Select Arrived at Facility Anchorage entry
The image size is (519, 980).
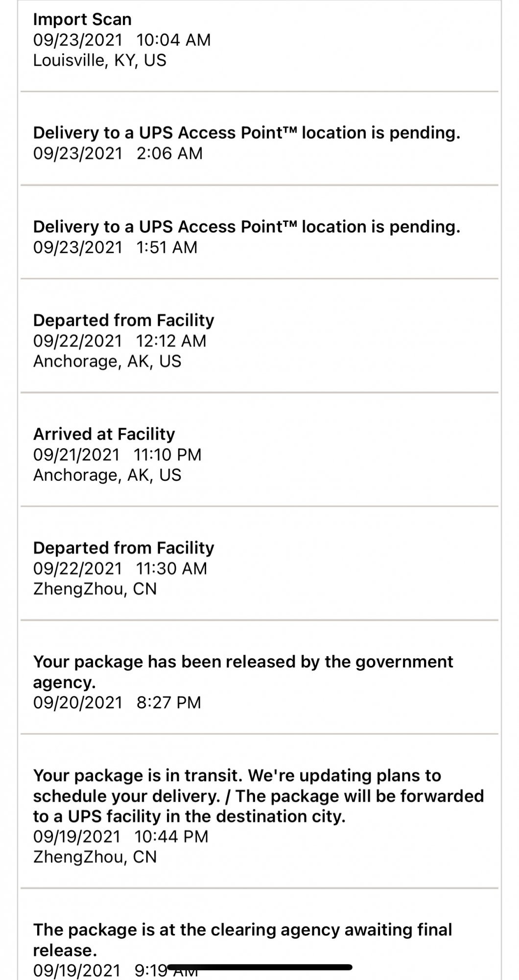[x=259, y=450]
